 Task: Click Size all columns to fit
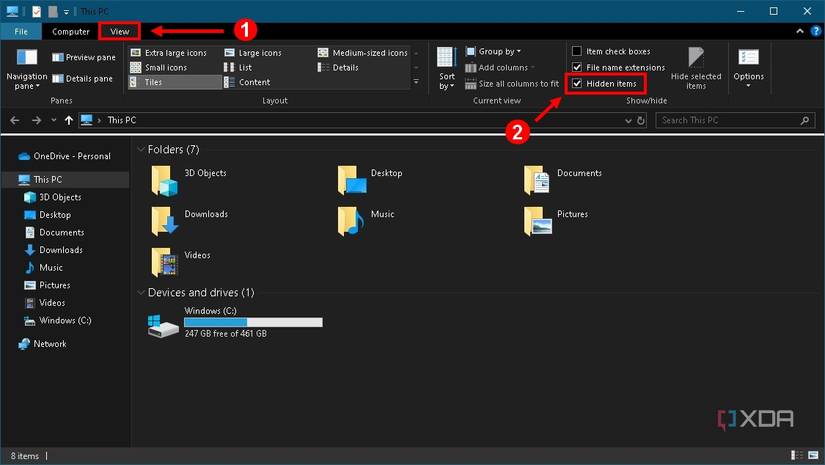point(511,84)
